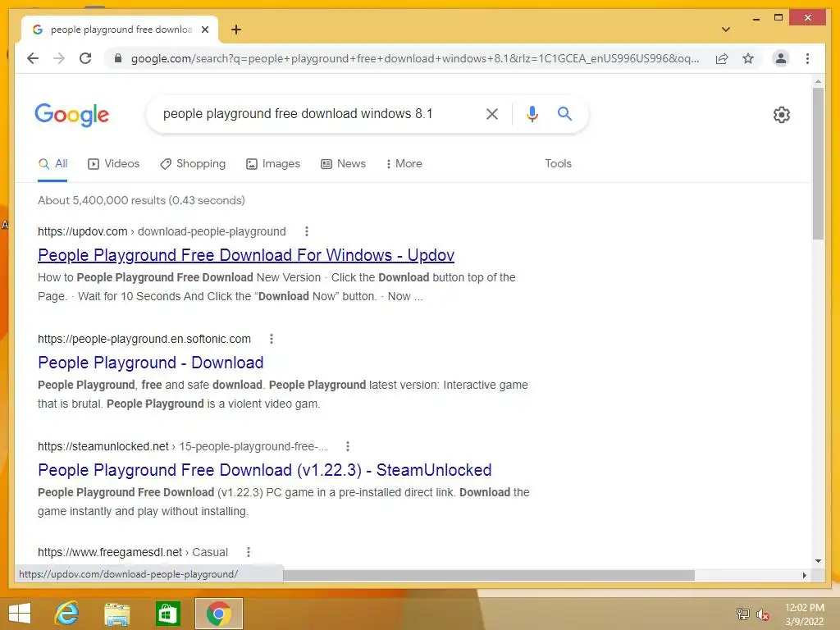Open options for steamunlocked.net result
This screenshot has height=630, width=840.
348,446
